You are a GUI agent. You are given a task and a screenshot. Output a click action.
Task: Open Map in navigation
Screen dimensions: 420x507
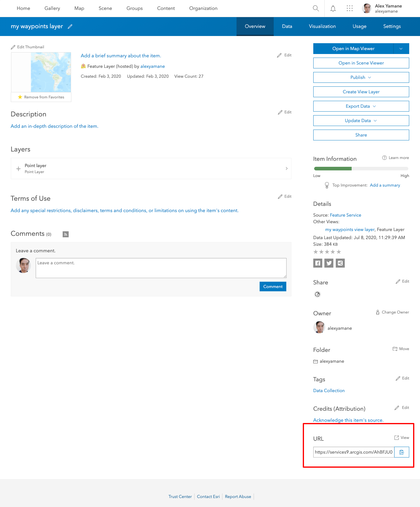click(79, 8)
